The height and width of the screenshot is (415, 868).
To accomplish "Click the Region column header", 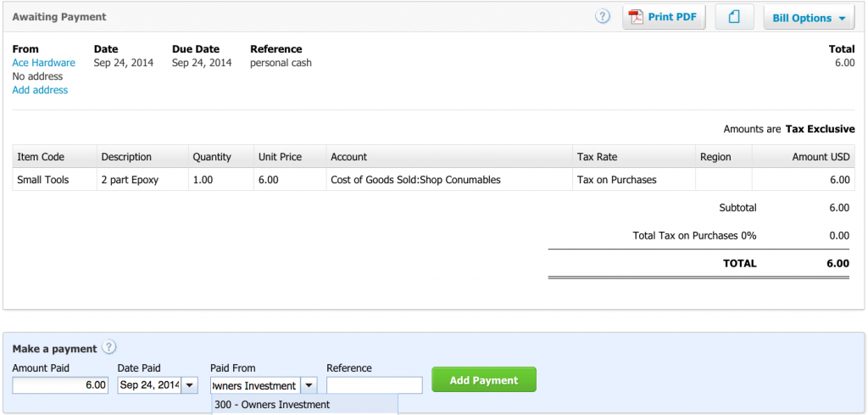I will click(724, 157).
